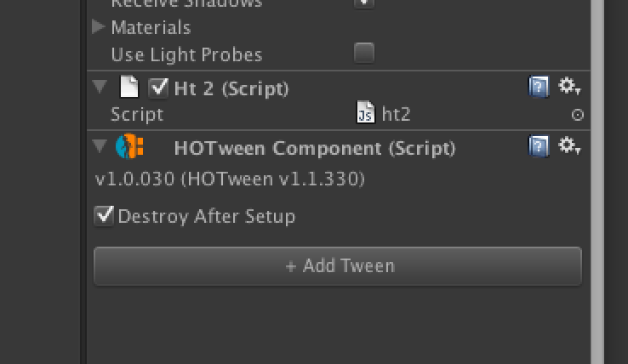Screen dimensions: 628x364
Task: Open the gear settings menu for Ht 2 script
Action: point(569,87)
